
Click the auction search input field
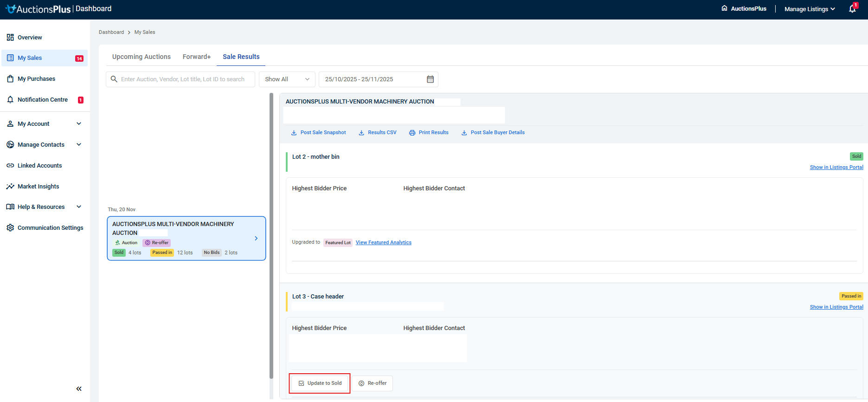pyautogui.click(x=182, y=79)
